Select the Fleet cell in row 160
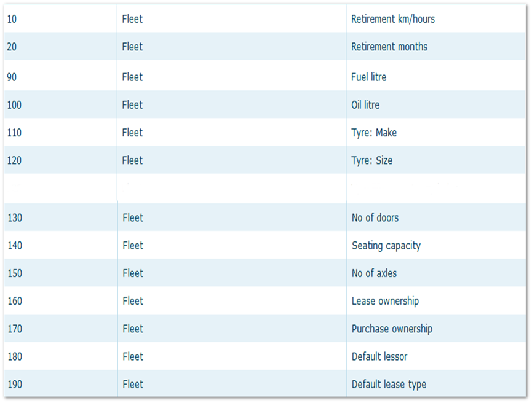532x403 pixels. click(x=133, y=301)
